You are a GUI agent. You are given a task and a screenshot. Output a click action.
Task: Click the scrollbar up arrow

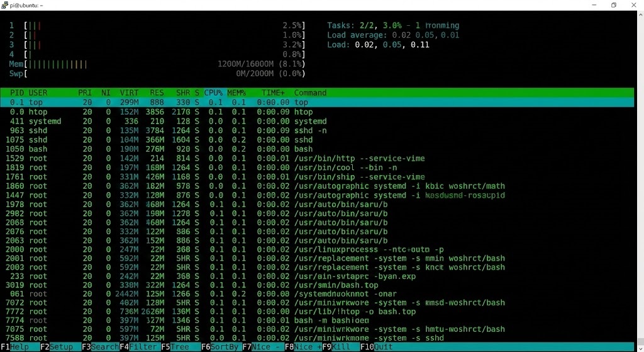point(640,14)
